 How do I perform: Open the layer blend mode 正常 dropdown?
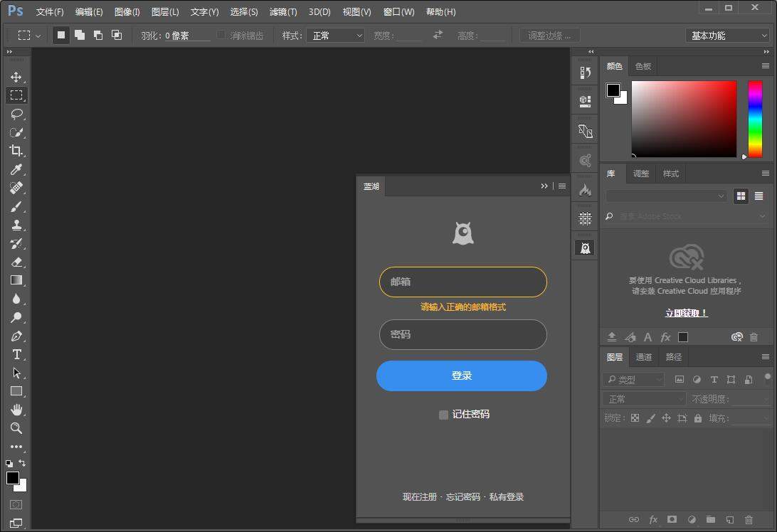[644, 398]
